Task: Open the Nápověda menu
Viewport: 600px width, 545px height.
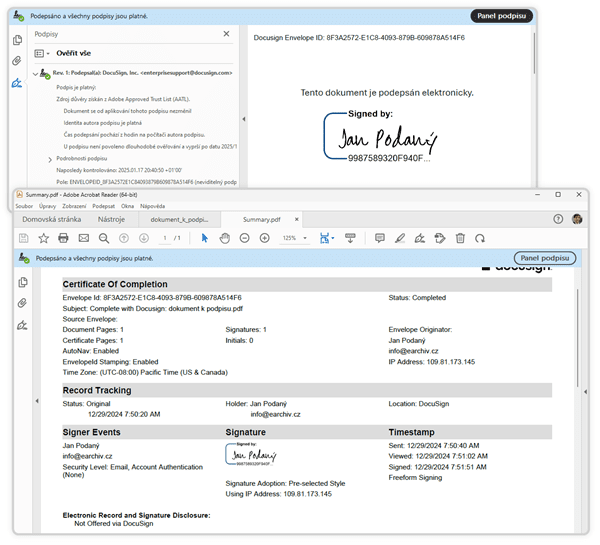Action: click(152, 206)
